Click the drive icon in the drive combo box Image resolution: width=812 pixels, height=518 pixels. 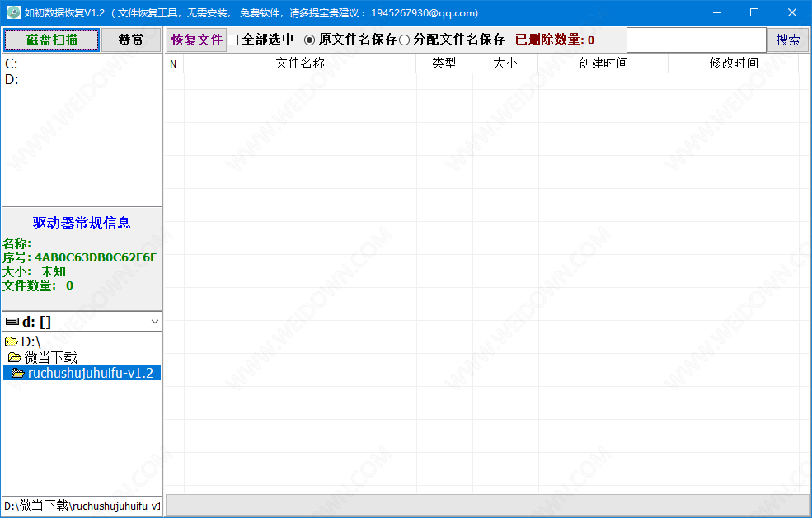click(x=12, y=322)
